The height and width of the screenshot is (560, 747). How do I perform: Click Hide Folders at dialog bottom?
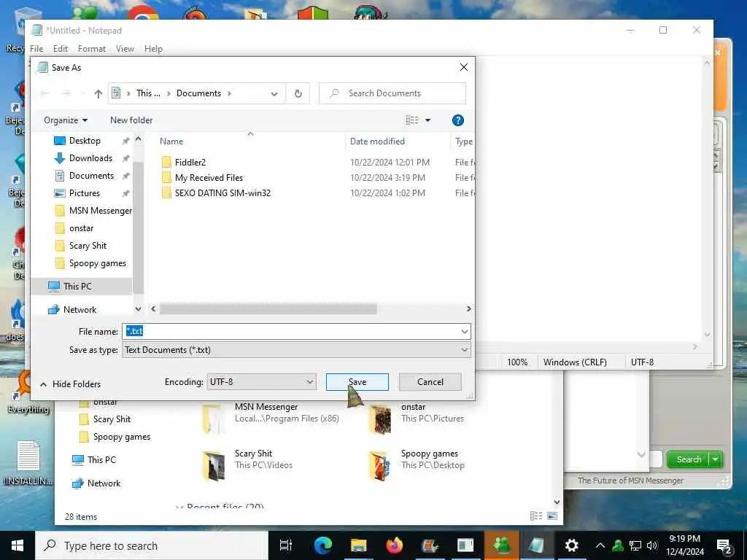(x=71, y=384)
